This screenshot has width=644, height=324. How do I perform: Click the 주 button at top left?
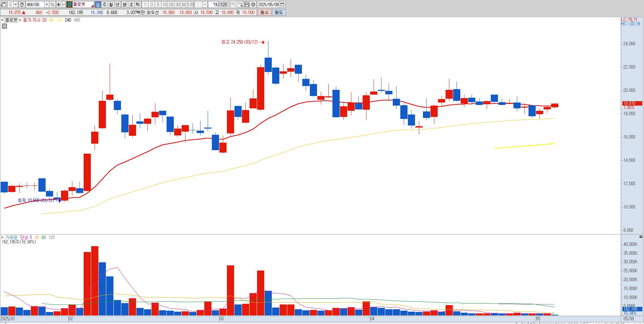coord(10,4)
